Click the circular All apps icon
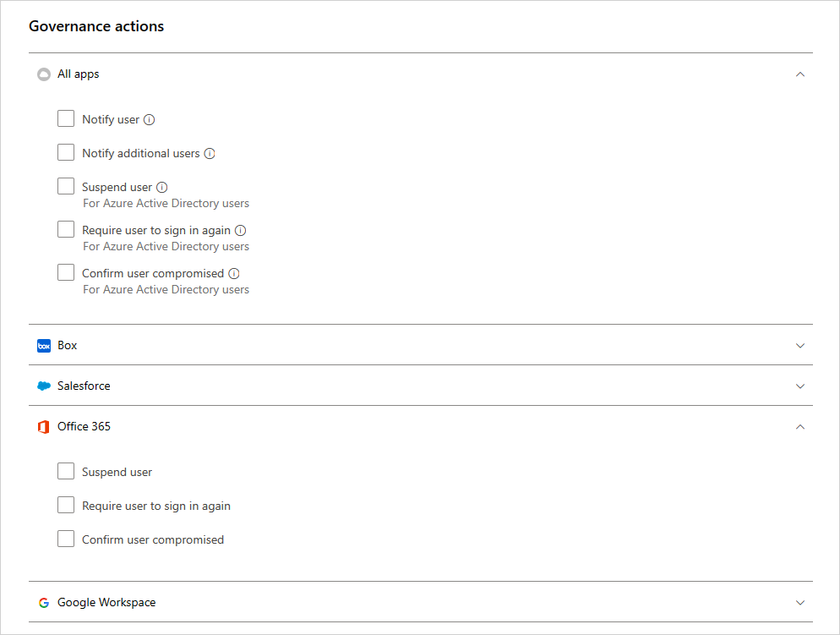840x635 pixels. coord(44,74)
